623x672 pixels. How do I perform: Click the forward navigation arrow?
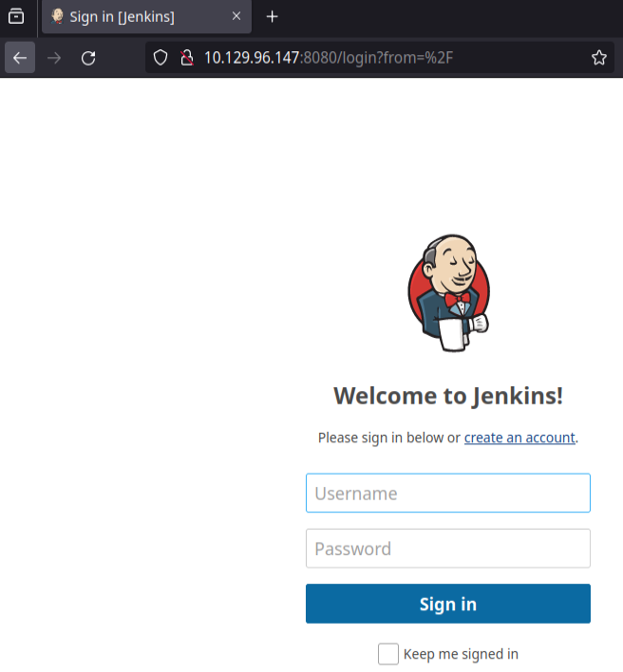[x=54, y=58]
